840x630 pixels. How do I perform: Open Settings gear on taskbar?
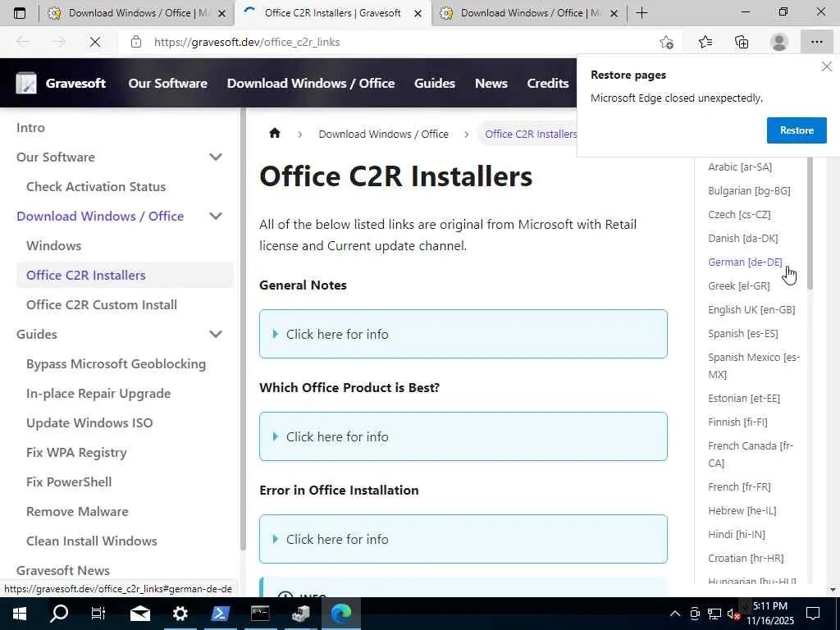[x=180, y=614]
